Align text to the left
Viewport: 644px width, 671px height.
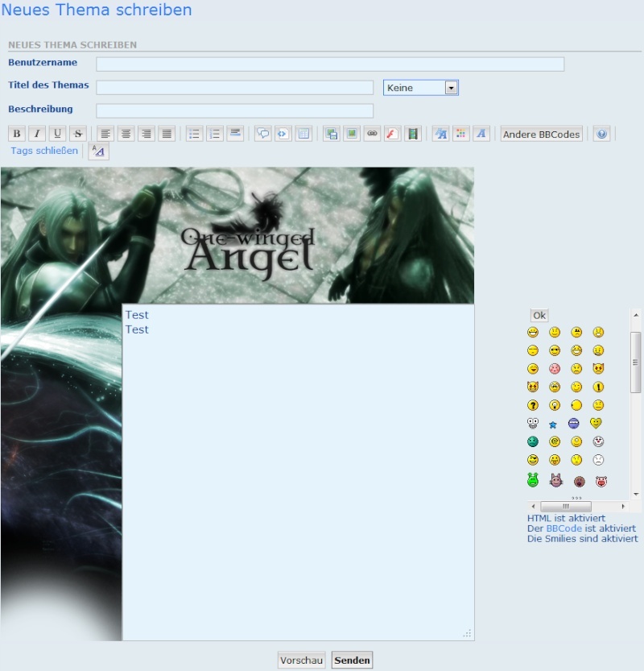tap(105, 134)
